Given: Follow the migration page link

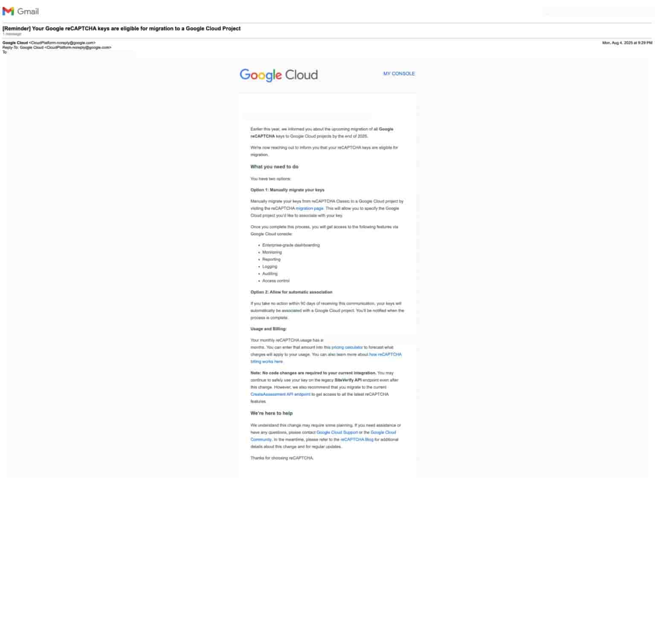Looking at the screenshot, I should point(310,208).
